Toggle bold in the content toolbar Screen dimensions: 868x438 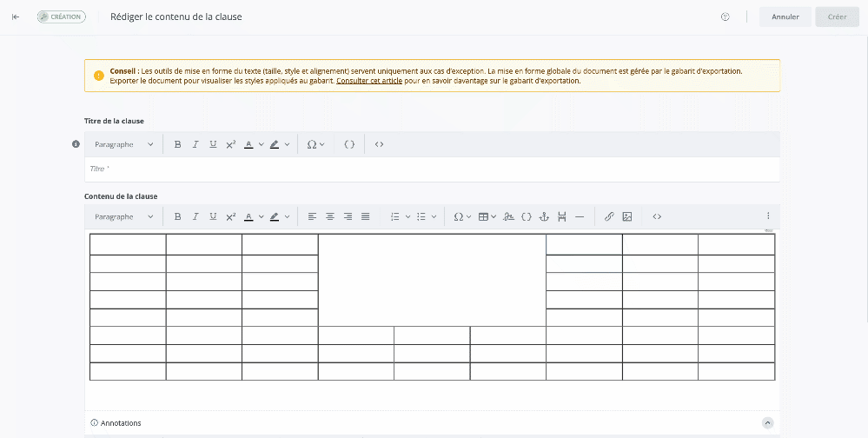click(177, 216)
